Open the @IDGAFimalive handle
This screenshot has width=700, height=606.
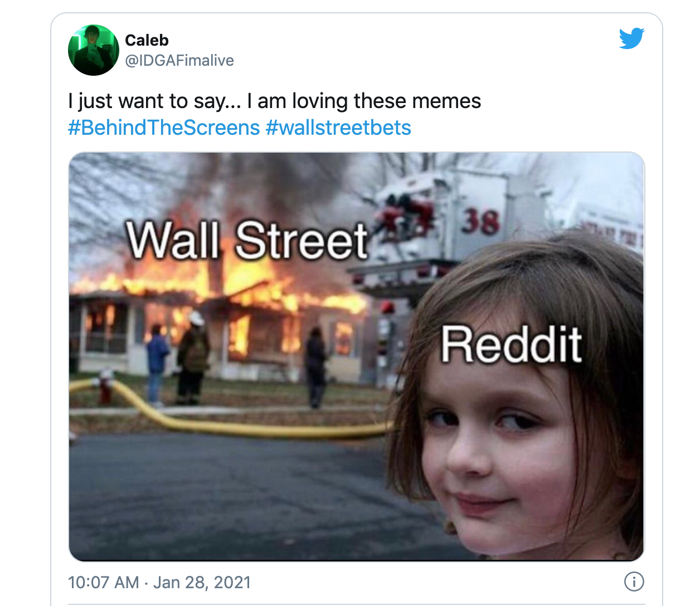[179, 60]
